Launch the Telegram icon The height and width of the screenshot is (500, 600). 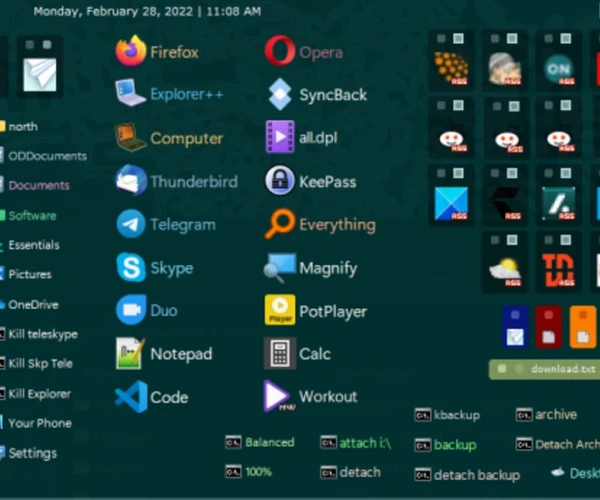point(131,224)
